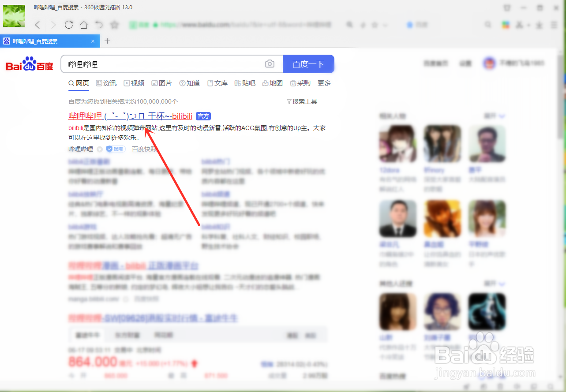This screenshot has width=566, height=392.
Task: Open the 地图 category
Action: [x=273, y=83]
